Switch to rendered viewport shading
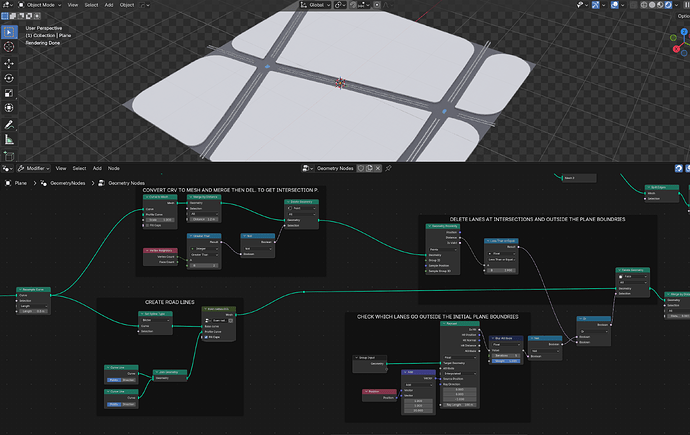 coord(668,5)
